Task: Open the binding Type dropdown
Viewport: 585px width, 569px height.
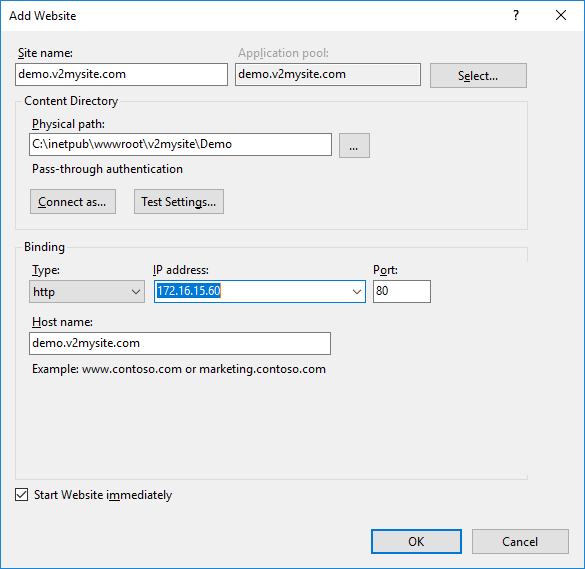Action: [87, 291]
